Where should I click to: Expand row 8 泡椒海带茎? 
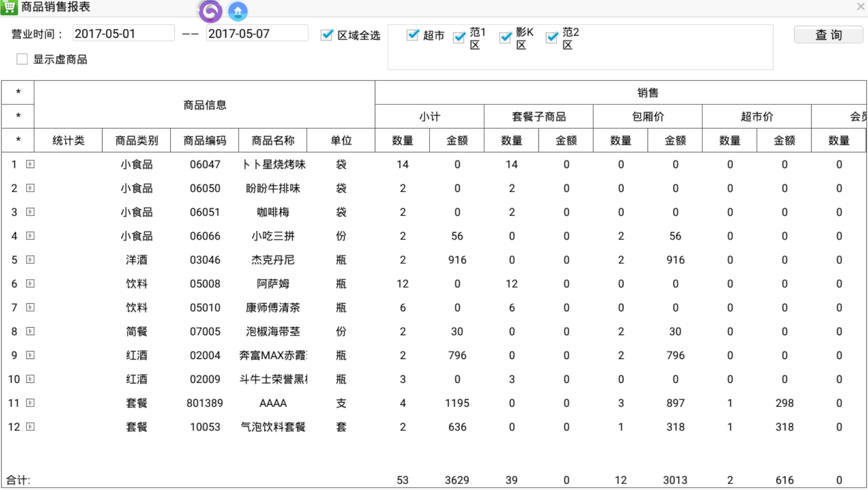click(x=30, y=331)
